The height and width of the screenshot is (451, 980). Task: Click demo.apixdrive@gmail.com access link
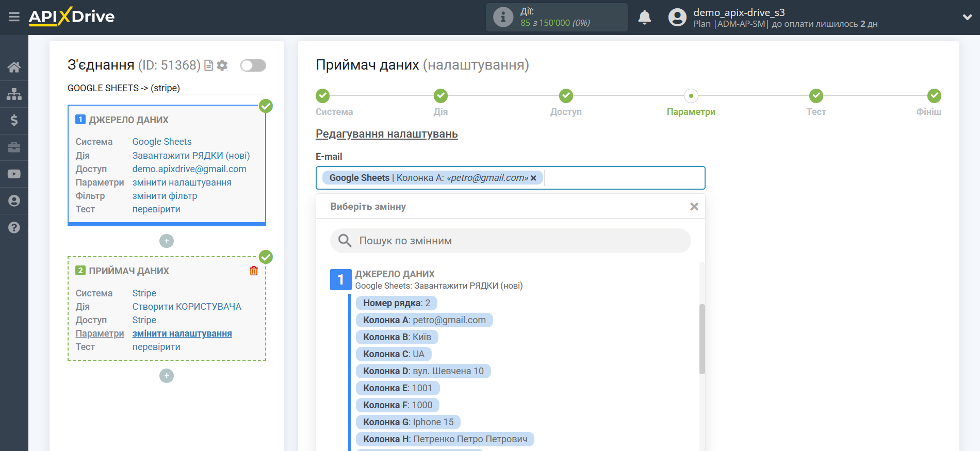(x=189, y=169)
